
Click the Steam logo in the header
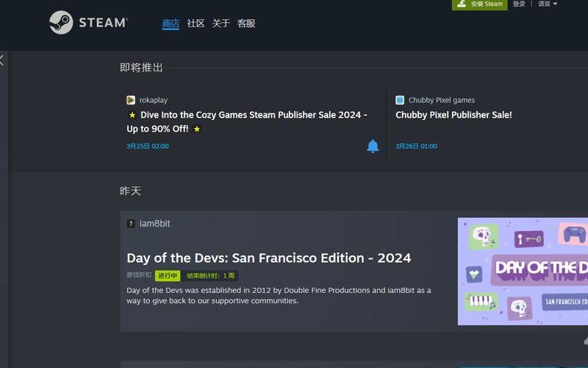88,23
